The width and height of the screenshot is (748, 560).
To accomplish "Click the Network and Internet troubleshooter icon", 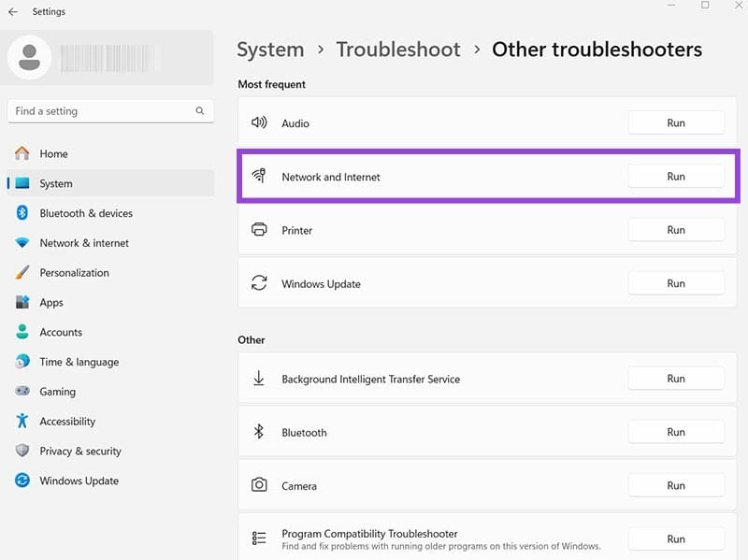I will coord(259,176).
